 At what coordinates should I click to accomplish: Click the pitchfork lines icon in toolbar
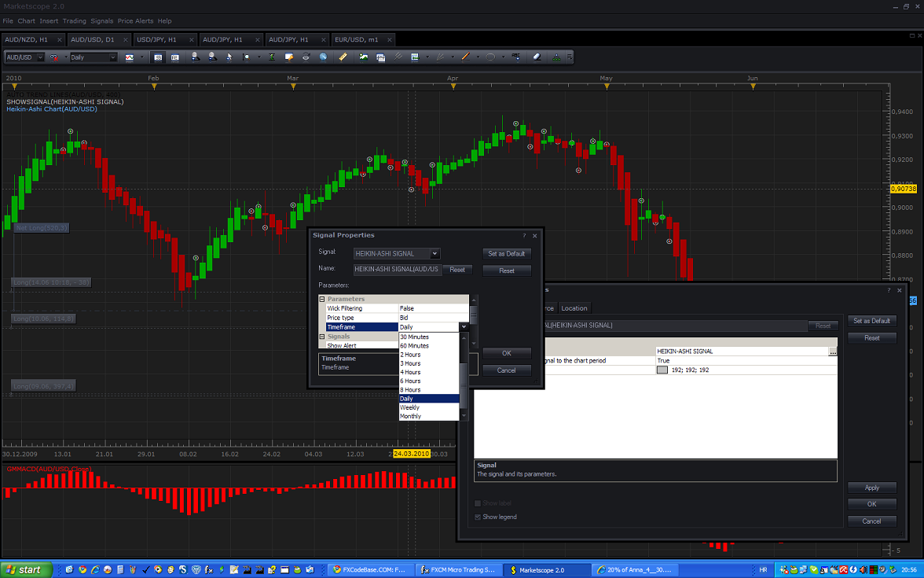398,57
